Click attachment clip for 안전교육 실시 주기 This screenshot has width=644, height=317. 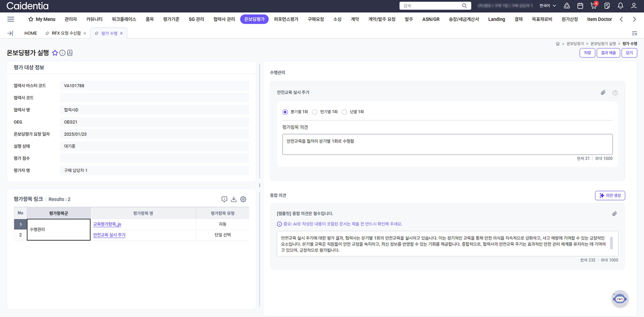tap(603, 93)
